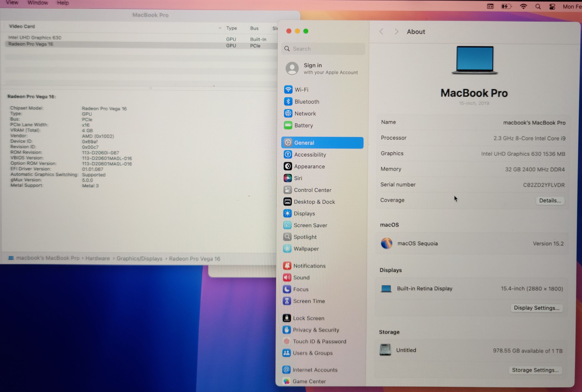Click the Video Card column sort arrow

pos(220,28)
